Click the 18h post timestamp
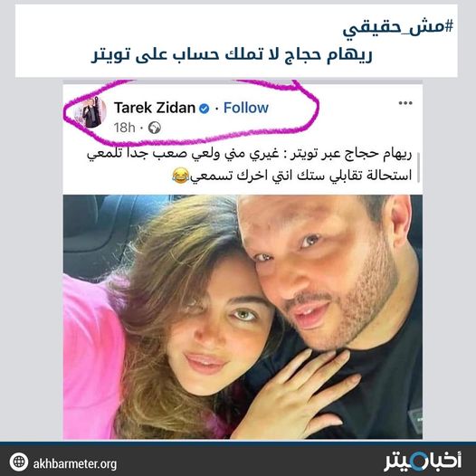 point(125,128)
